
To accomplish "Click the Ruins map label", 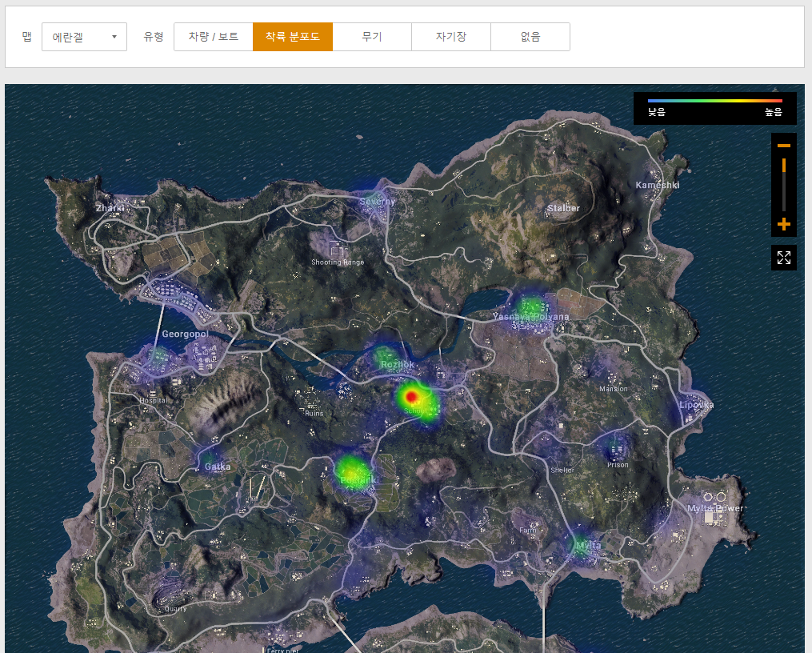I will (314, 414).
